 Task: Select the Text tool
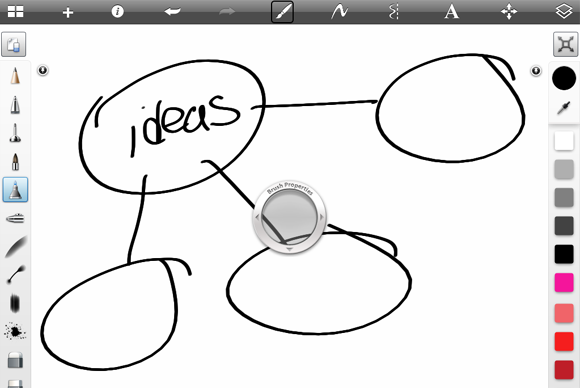(x=451, y=12)
